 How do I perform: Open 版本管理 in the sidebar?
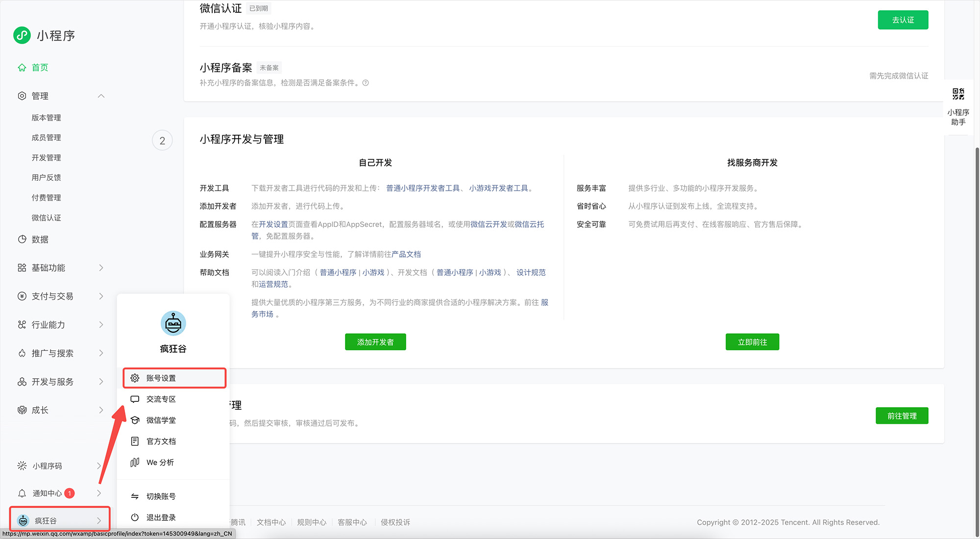click(47, 118)
